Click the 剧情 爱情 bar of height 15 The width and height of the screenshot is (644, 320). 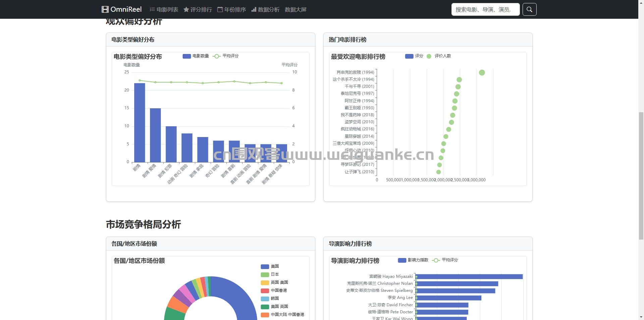[155, 135]
